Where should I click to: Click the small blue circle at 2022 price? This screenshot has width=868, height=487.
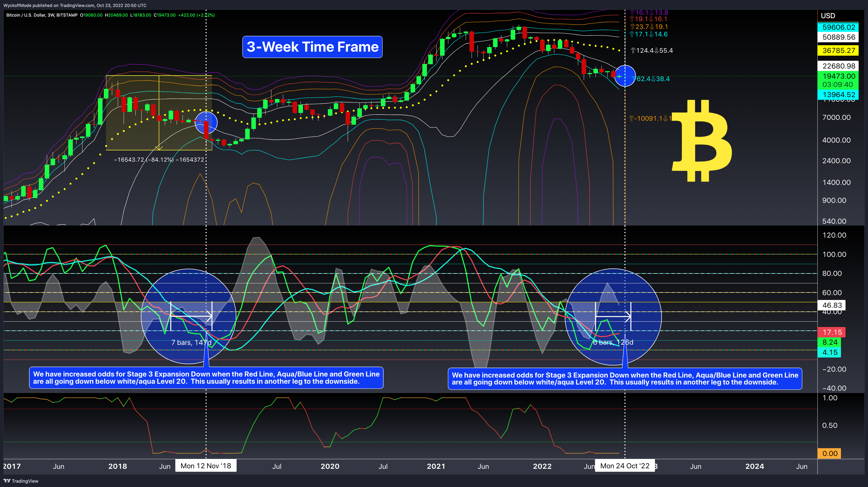(x=625, y=76)
